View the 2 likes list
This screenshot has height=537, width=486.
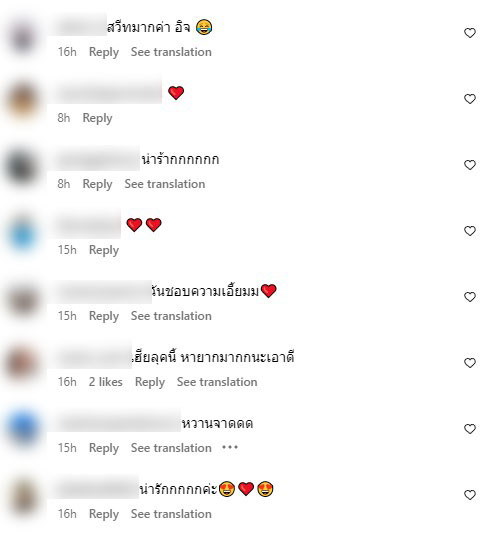[x=105, y=382]
